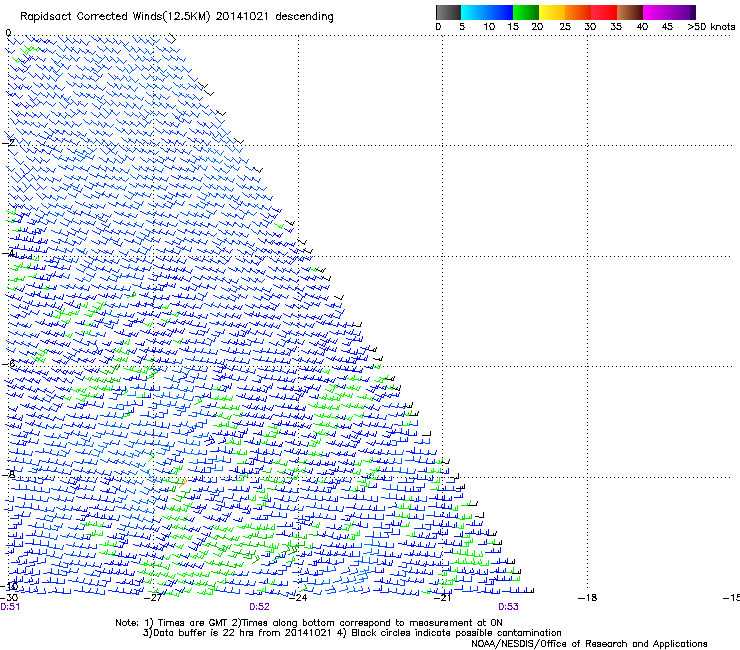Click the dark purple 45-50 knots segment
This screenshot has height=650, width=740.
(682, 12)
